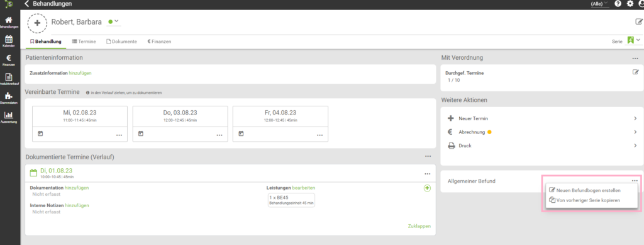Switch to the Termine tab

(84, 42)
